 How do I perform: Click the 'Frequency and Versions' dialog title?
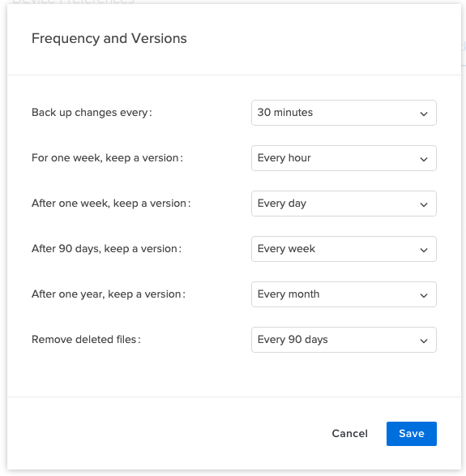(109, 39)
